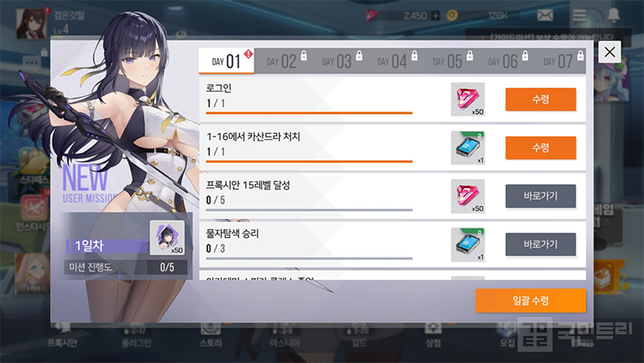View the 1일차 character shard reward
This screenshot has width=644, height=363.
(167, 237)
